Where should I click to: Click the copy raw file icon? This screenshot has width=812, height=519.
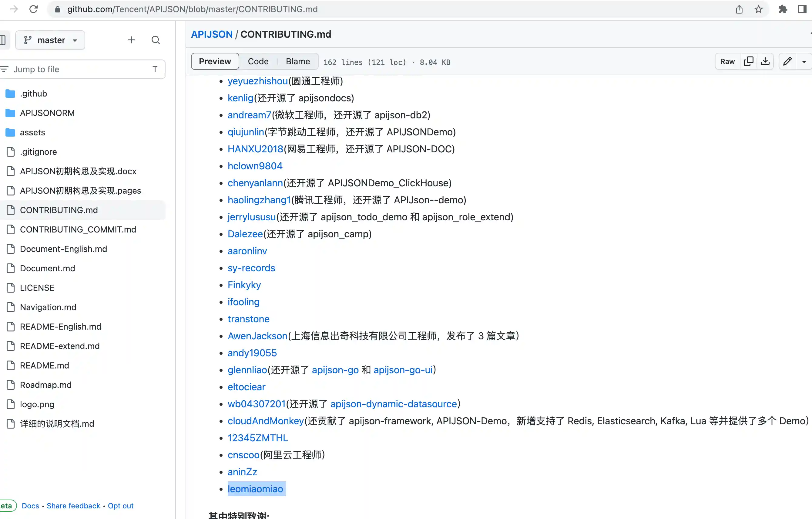[x=748, y=61]
